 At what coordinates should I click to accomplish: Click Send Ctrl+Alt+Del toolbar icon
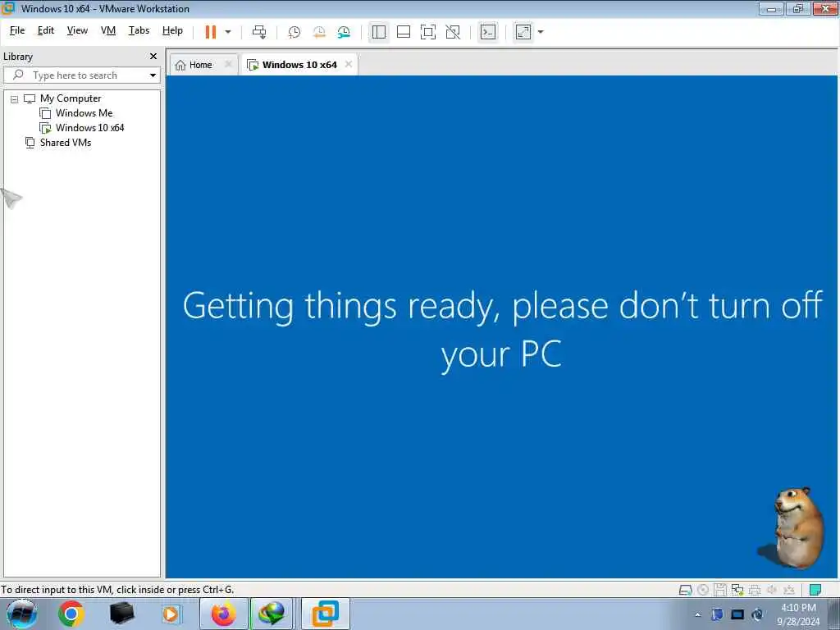point(259,32)
